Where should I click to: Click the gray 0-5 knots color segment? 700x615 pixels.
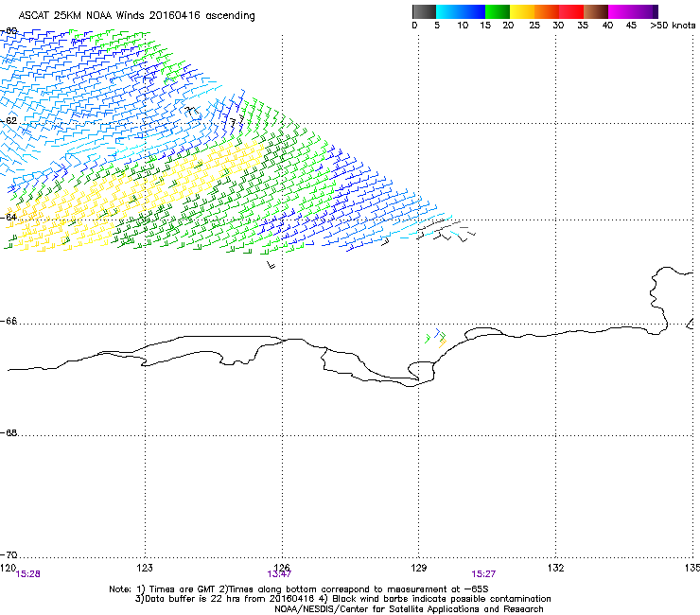click(424, 11)
